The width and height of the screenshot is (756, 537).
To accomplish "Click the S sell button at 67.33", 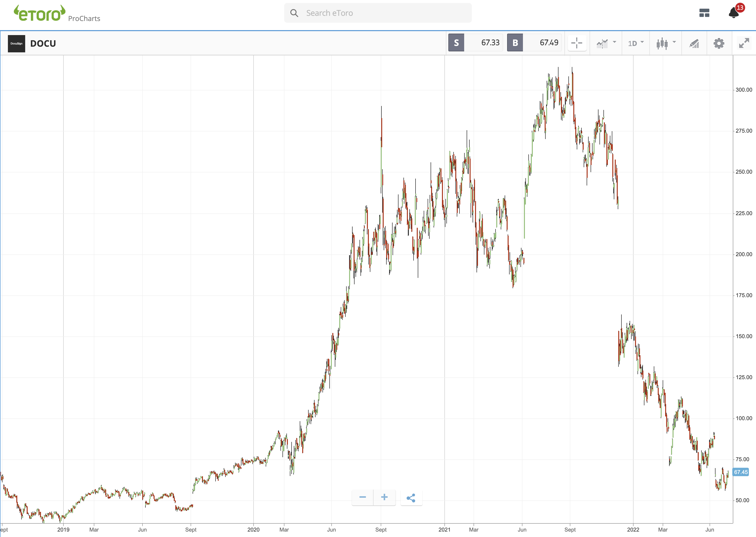I will click(456, 43).
